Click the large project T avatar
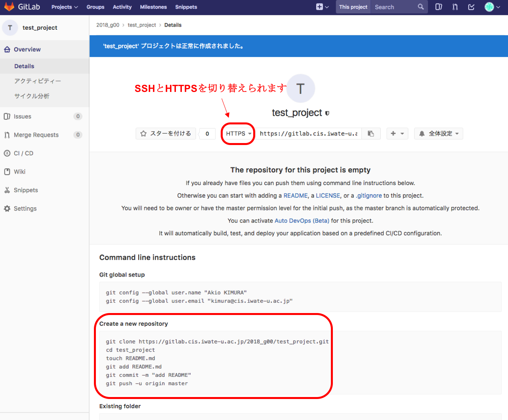The height and width of the screenshot is (420, 508). tap(300, 88)
